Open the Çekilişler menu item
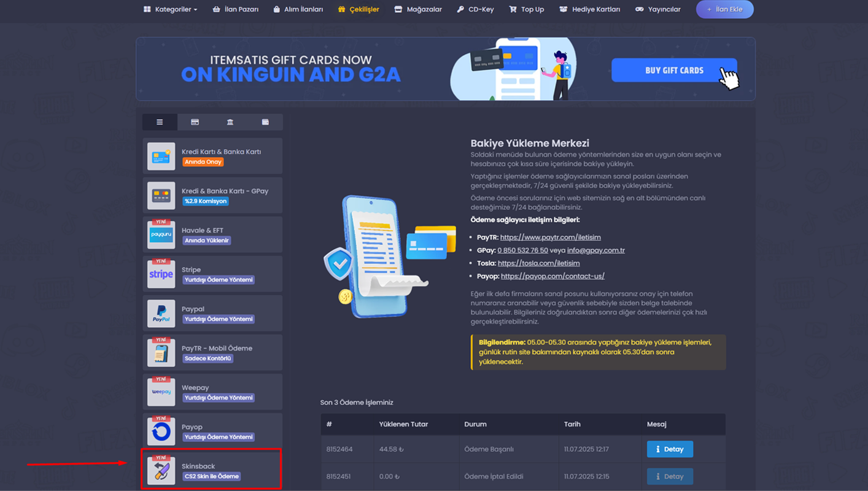Image resolution: width=868 pixels, height=491 pixels. click(x=358, y=9)
